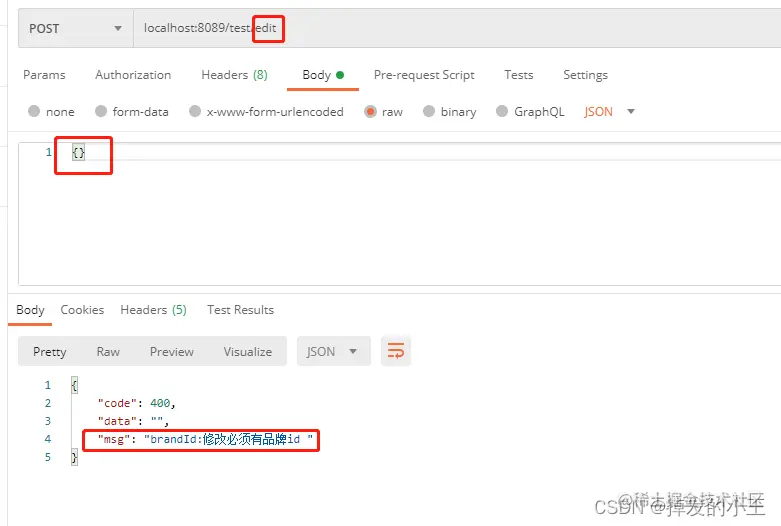
Task: Select the form-data radio option
Action: 101,111
